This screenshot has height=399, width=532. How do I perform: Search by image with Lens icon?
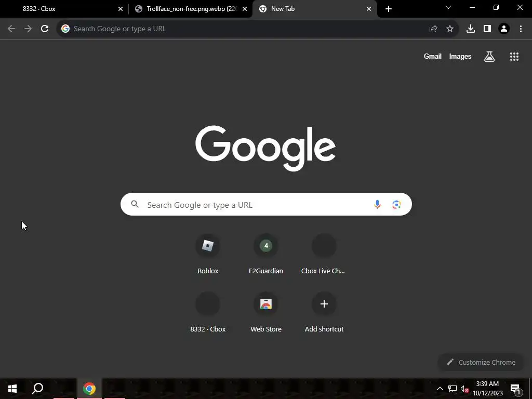[x=396, y=204]
